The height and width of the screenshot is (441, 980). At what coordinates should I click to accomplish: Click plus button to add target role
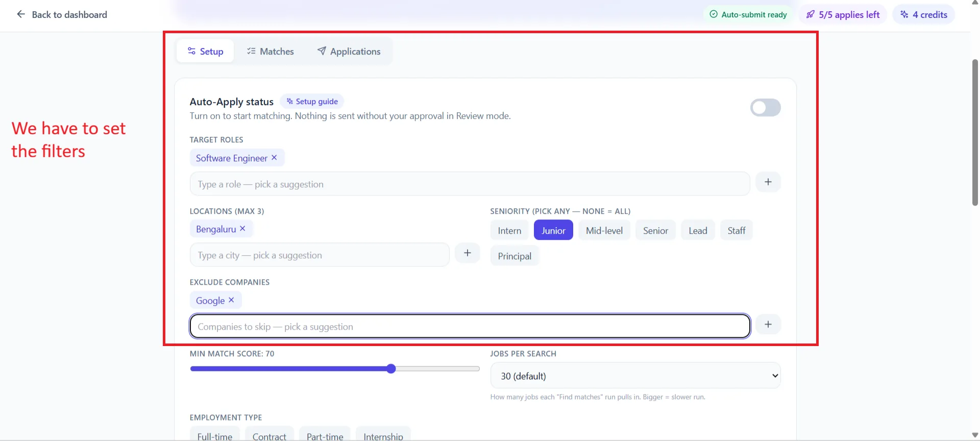coord(768,182)
